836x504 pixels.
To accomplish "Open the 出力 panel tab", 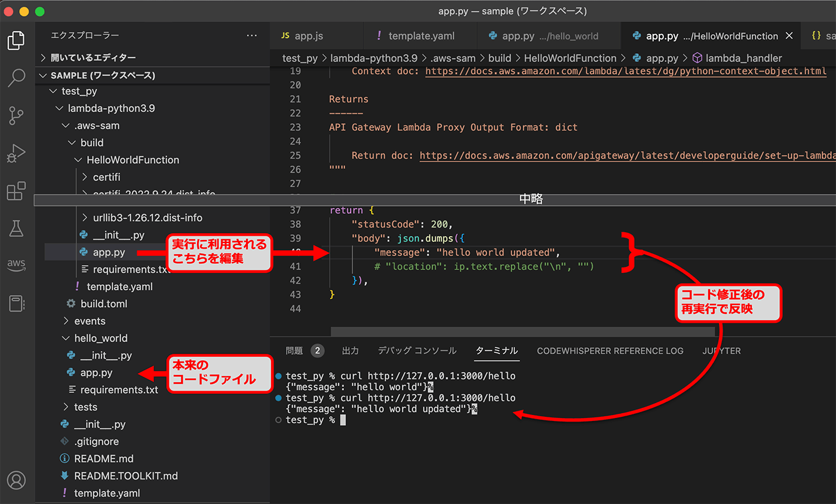I will click(x=350, y=351).
